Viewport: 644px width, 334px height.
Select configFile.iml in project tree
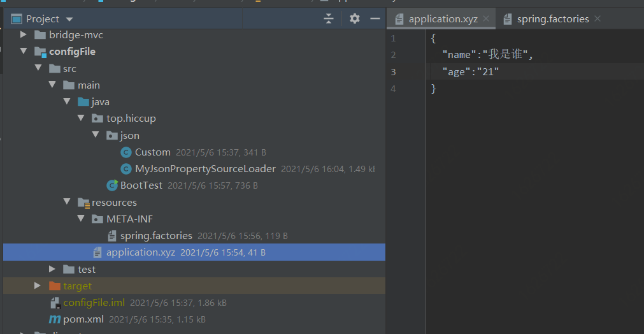click(x=94, y=303)
